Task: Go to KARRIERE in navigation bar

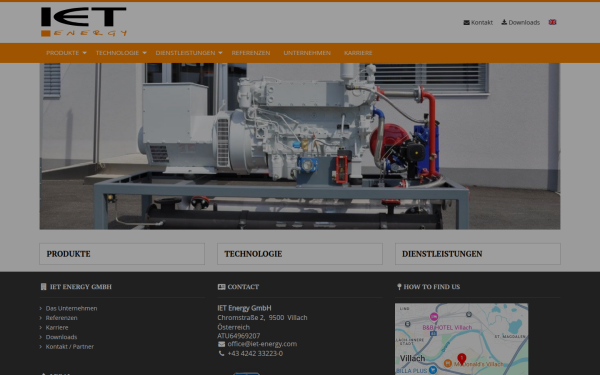Action: coord(358,53)
